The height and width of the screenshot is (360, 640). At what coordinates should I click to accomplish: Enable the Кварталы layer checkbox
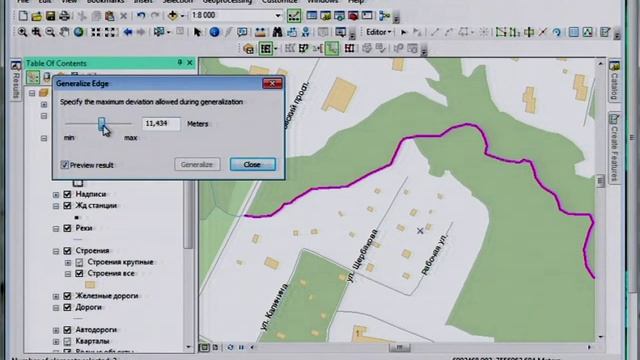click(68, 341)
